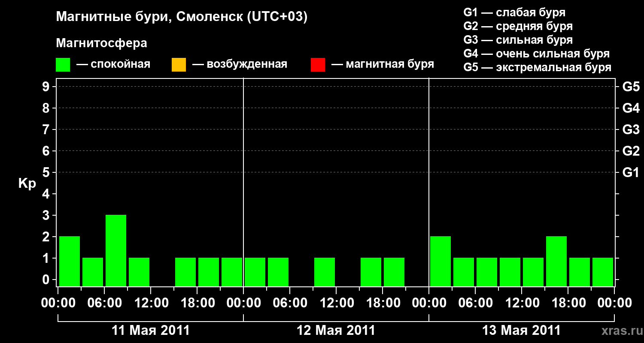644x343 pixels.
Task: Click the 12:00 tick label under 12 May
Action: (337, 303)
